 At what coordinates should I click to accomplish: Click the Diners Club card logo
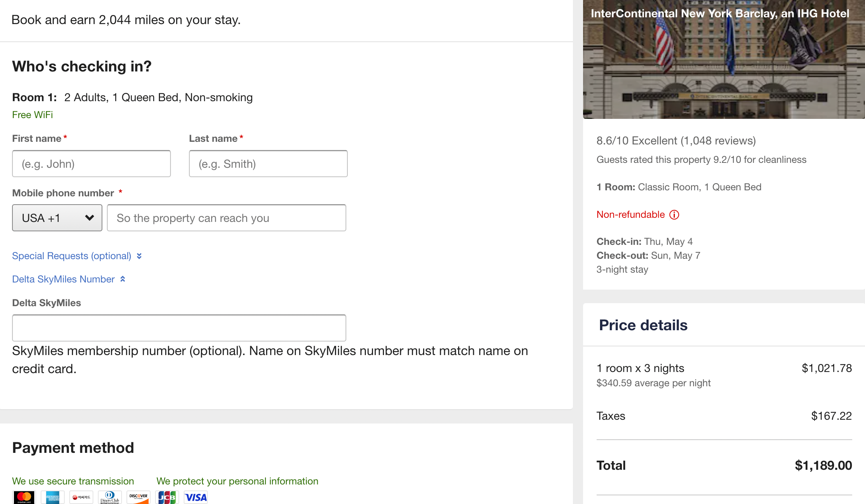pyautogui.click(x=110, y=497)
